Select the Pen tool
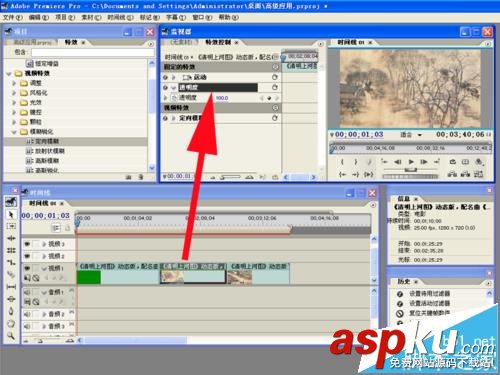500x375 pixels. pos(11,311)
